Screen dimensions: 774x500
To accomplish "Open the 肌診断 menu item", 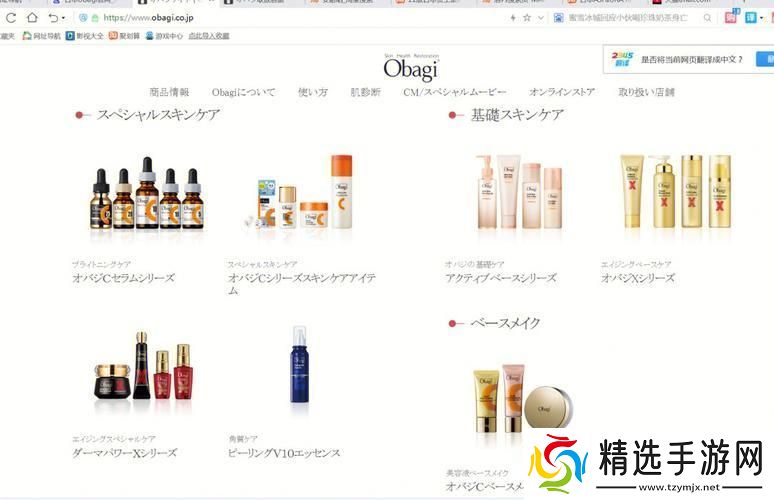I will click(366, 92).
